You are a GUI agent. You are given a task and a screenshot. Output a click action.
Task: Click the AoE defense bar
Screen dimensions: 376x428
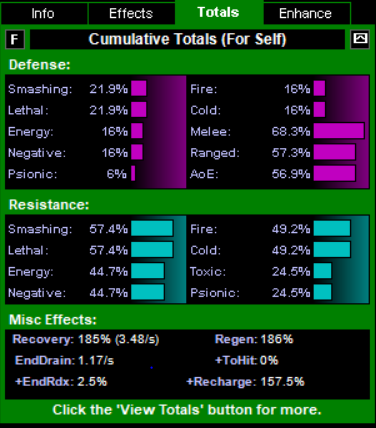point(335,174)
